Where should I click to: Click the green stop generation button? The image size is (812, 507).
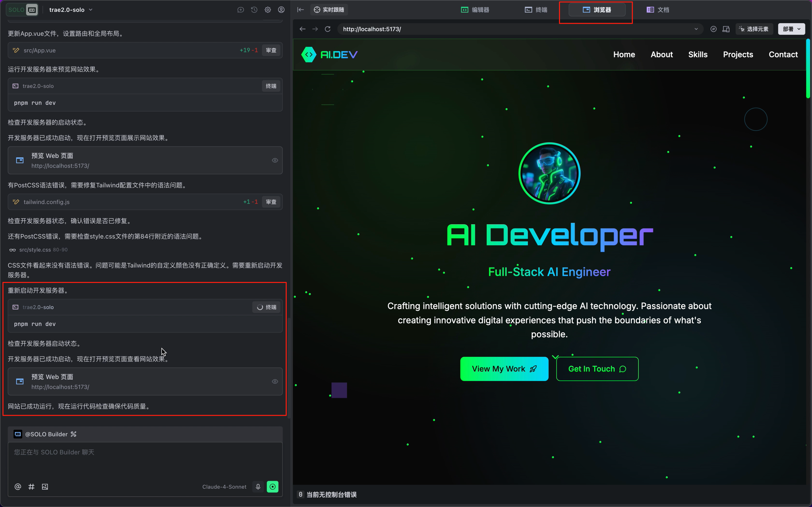(272, 486)
